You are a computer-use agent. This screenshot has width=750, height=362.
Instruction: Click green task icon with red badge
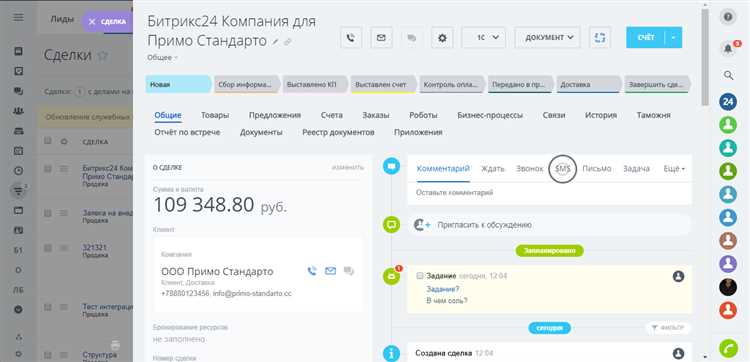(392, 276)
